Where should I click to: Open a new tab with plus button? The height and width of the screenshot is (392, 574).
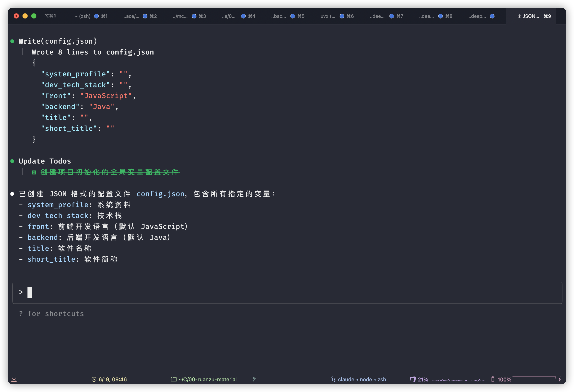[x=561, y=16]
